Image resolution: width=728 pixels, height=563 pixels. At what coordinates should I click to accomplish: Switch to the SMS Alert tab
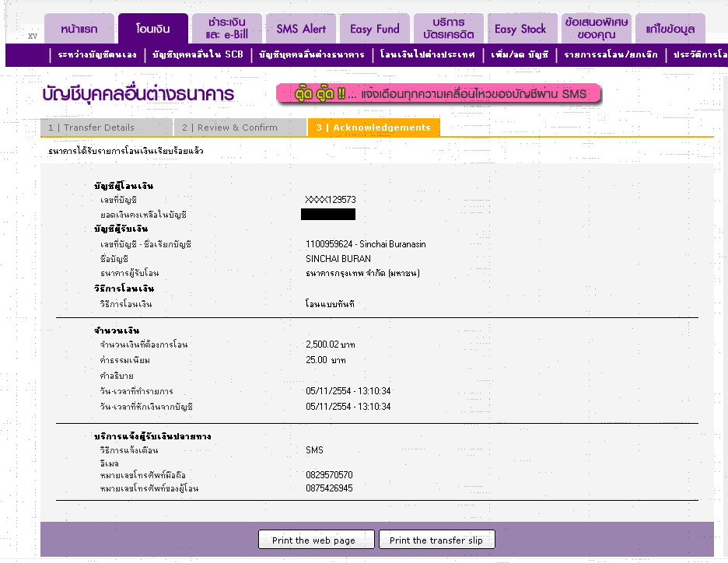301,30
